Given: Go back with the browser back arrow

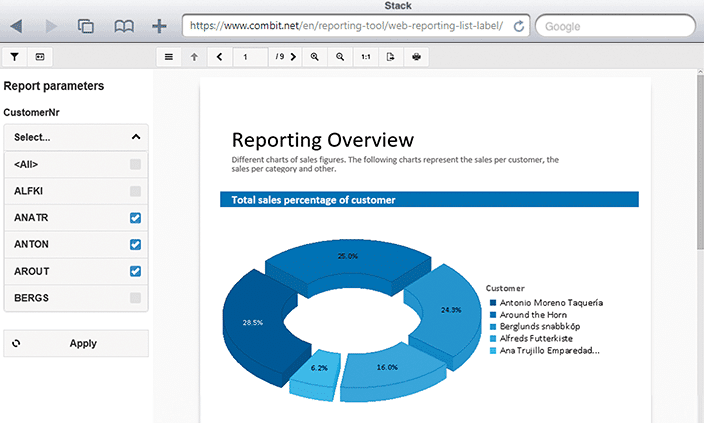Looking at the screenshot, I should pyautogui.click(x=16, y=26).
